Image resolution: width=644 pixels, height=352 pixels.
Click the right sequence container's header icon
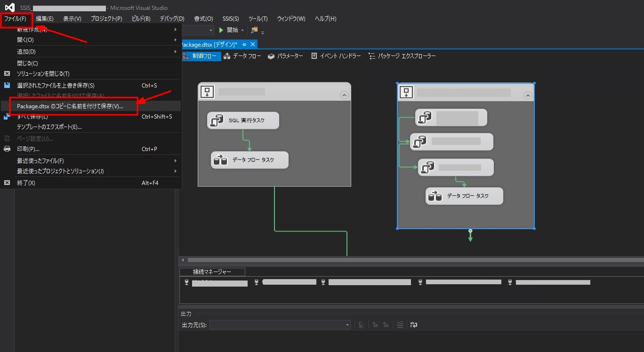406,92
